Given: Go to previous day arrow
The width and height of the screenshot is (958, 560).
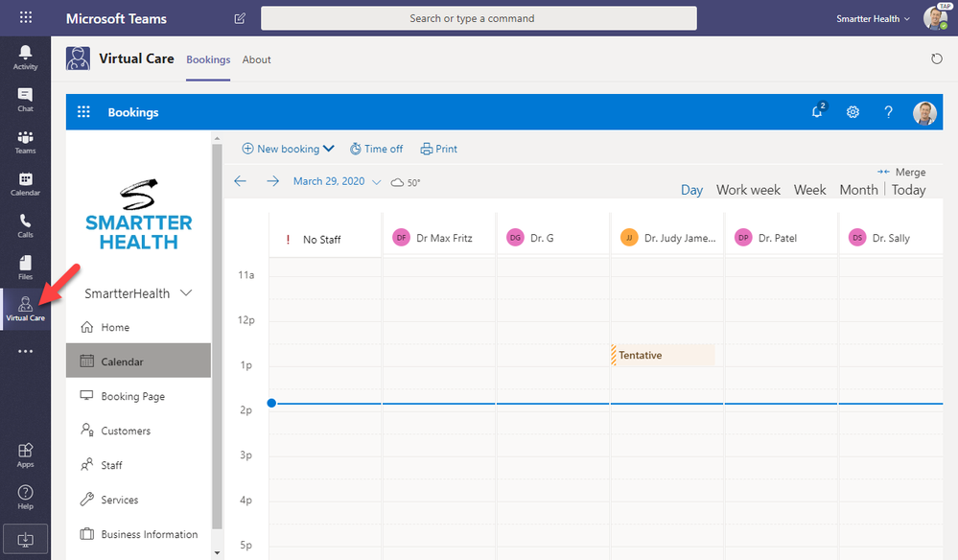Looking at the screenshot, I should 240,181.
